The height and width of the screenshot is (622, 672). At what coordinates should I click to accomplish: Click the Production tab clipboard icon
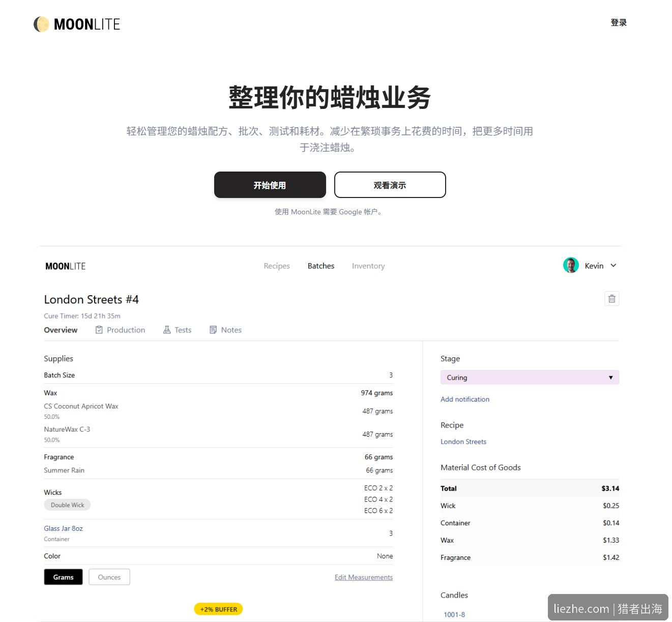pos(99,330)
